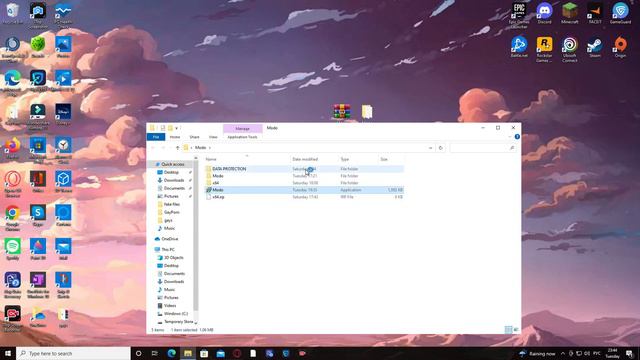This screenshot has height=360, width=640.
Task: Select the x64.xg file row
Action: tap(304, 197)
